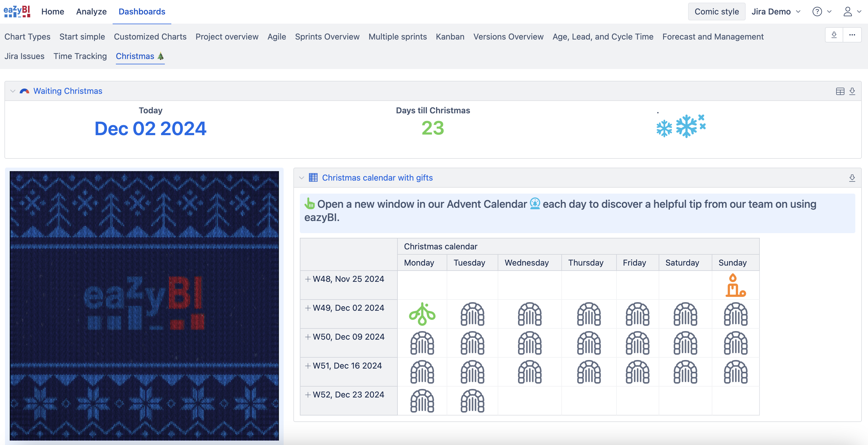Go to the Analyze menu
This screenshot has width=868, height=445.
[91, 12]
